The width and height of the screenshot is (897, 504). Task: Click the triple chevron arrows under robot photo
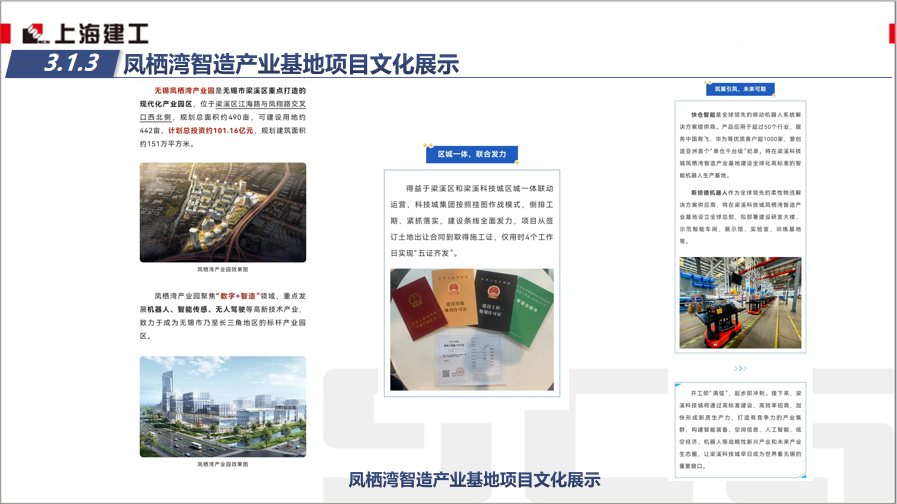click(x=740, y=368)
